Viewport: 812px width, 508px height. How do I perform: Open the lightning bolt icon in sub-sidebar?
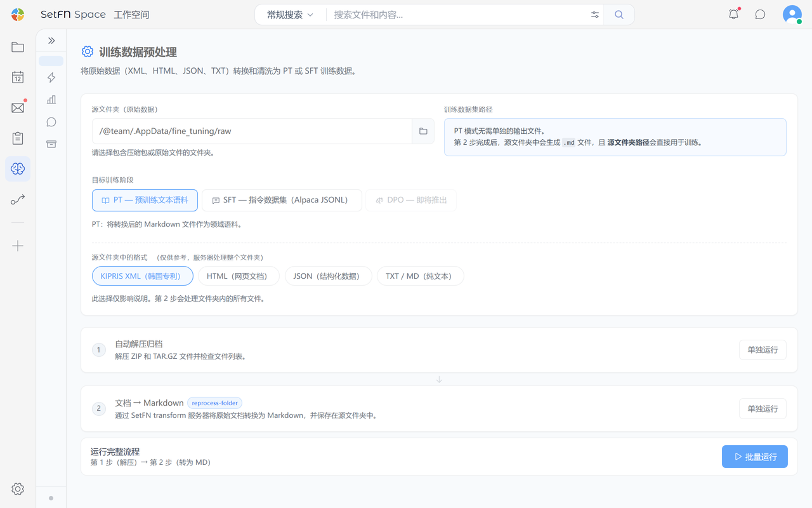point(51,77)
